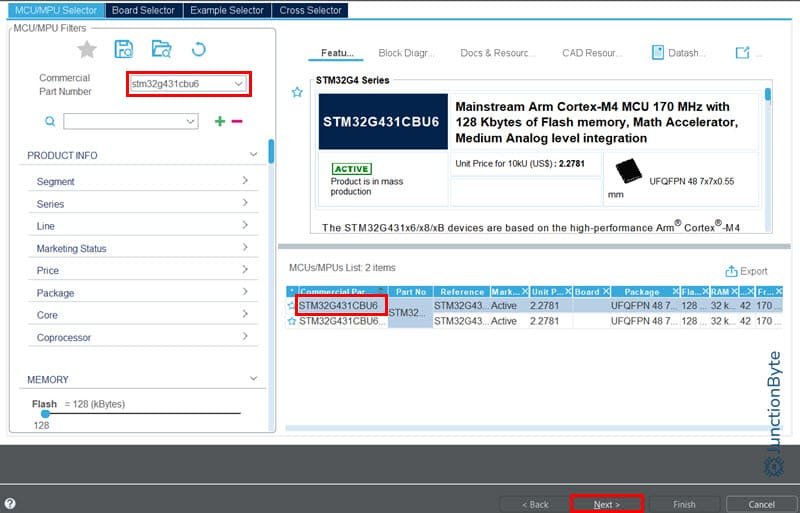Image resolution: width=800 pixels, height=513 pixels.
Task: Click the Reference column header
Action: coord(462,291)
